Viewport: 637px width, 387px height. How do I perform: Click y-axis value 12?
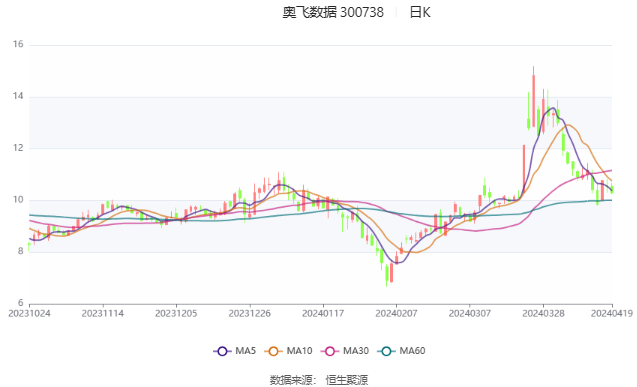18,148
